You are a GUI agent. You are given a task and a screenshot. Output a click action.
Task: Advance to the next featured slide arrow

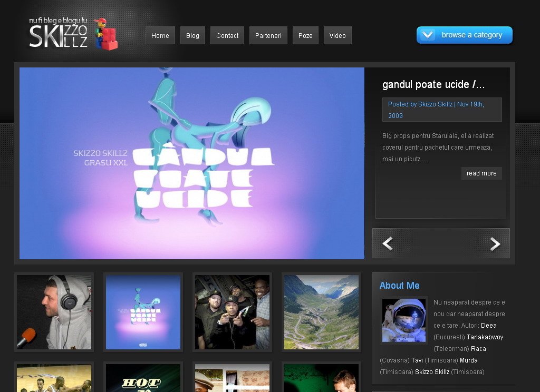[x=495, y=243]
